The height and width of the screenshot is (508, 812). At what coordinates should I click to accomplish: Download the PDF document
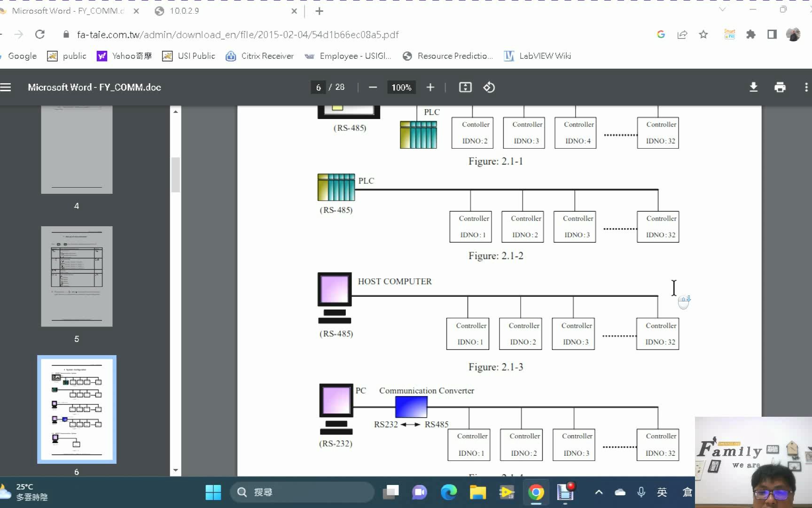754,87
